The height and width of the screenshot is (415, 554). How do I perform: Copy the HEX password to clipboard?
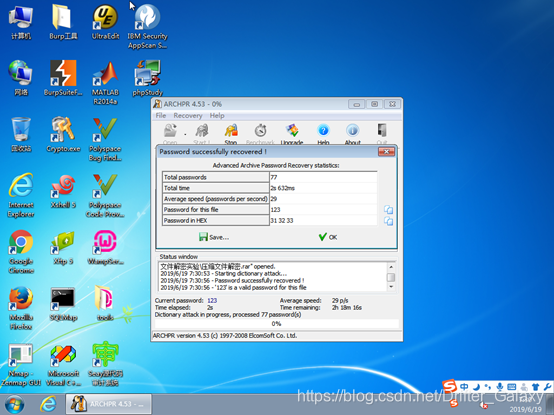(388, 221)
